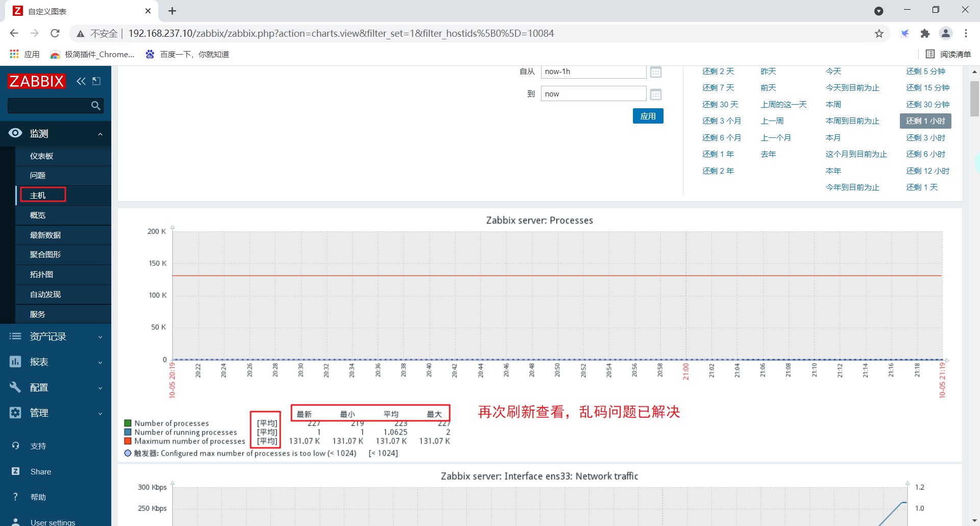
Task: Click the green Number of processes swatch
Action: (x=128, y=423)
